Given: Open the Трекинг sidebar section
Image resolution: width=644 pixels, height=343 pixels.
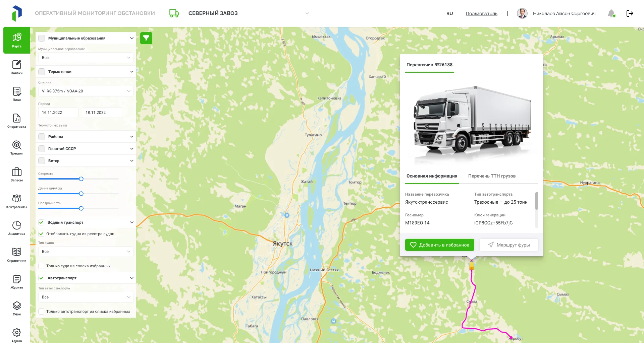Looking at the screenshot, I should point(17,147).
